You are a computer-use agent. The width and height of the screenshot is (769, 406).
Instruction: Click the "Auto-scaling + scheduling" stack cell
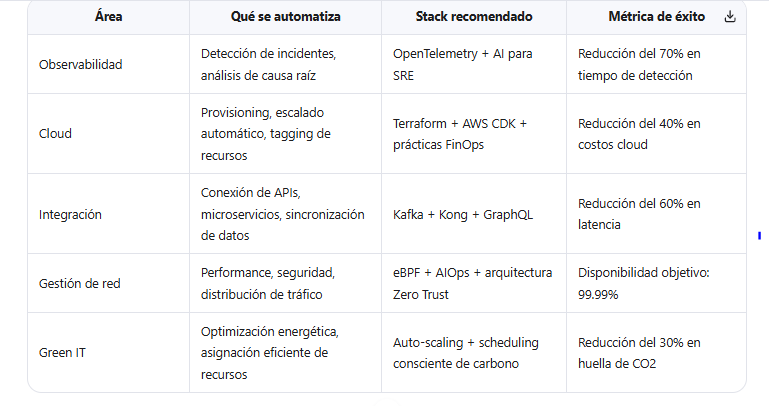coord(466,352)
